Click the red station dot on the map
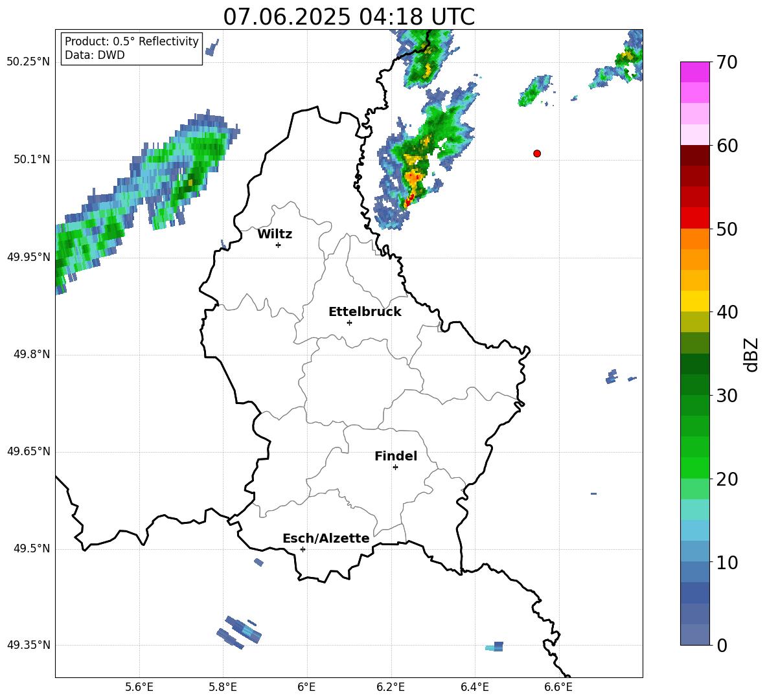The height and width of the screenshot is (700, 767). (537, 153)
